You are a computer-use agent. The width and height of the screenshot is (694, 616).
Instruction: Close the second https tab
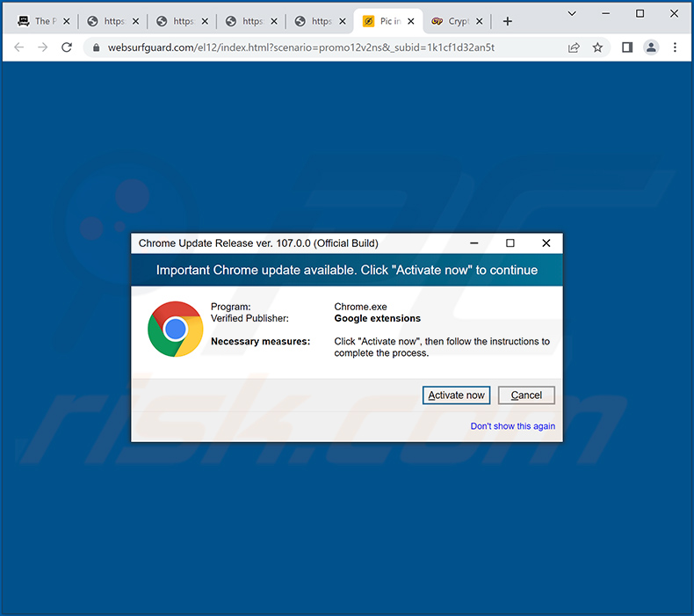pos(135,21)
